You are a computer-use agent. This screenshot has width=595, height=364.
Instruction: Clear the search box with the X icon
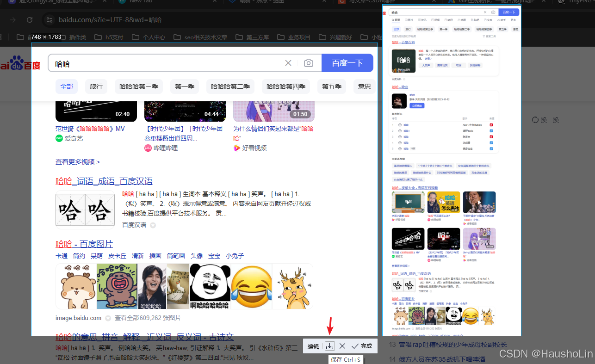click(288, 63)
